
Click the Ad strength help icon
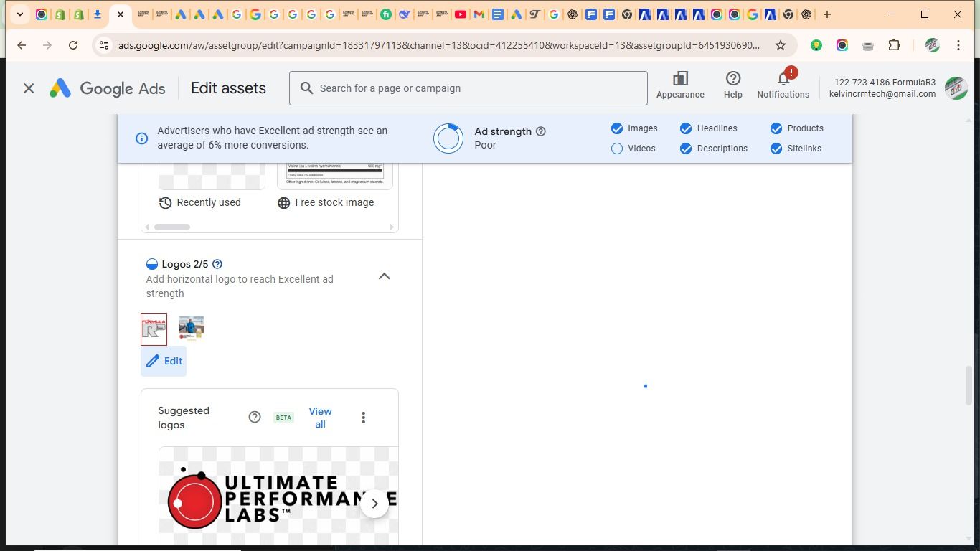541,131
